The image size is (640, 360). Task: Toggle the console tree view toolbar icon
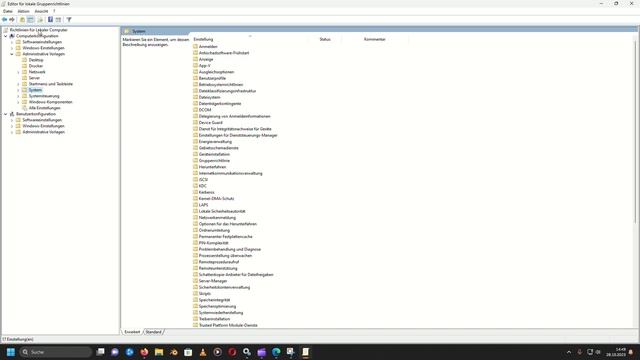(x=31, y=20)
